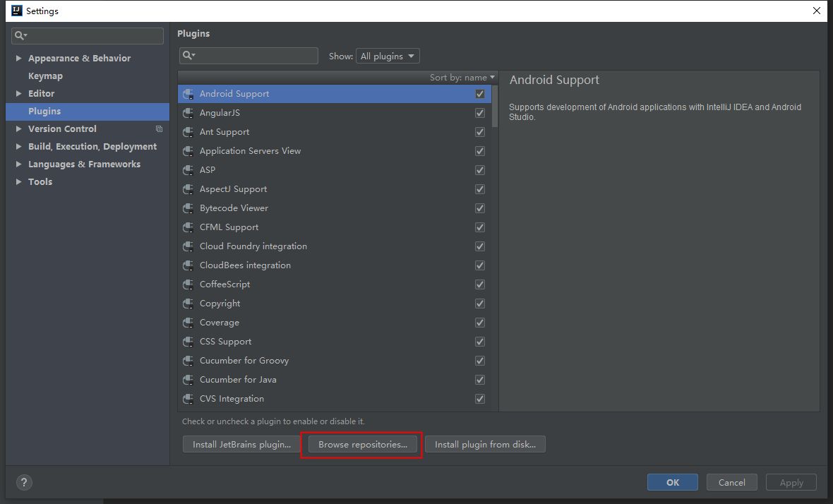Click the Help question mark icon
This screenshot has height=504, width=833.
click(x=24, y=482)
